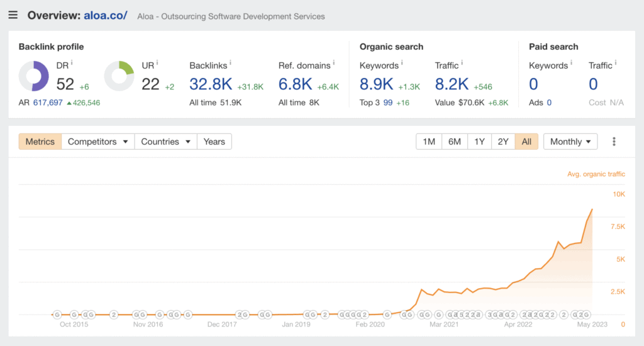Viewport: 644px width, 346px height.
Task: Click the traffic Value $70.6K text
Action: 460,103
